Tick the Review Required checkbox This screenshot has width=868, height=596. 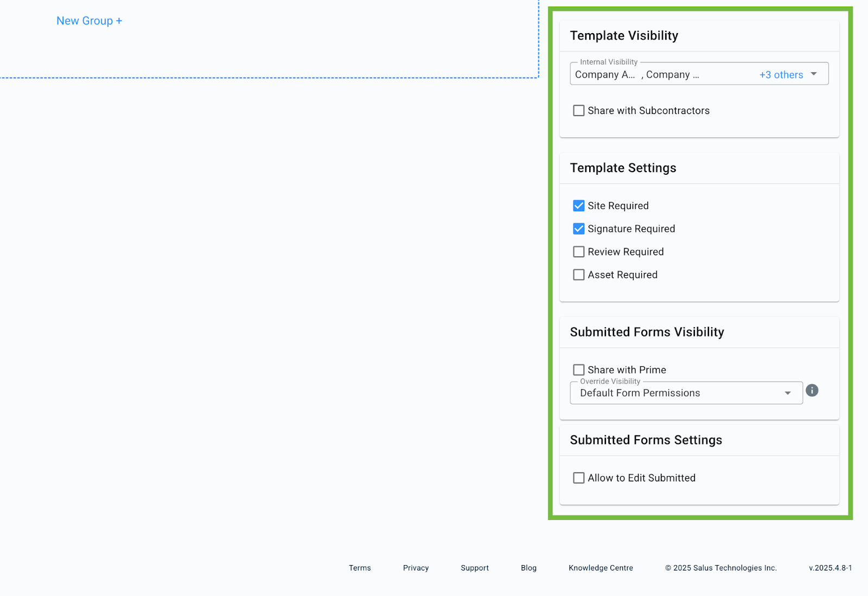coord(579,252)
